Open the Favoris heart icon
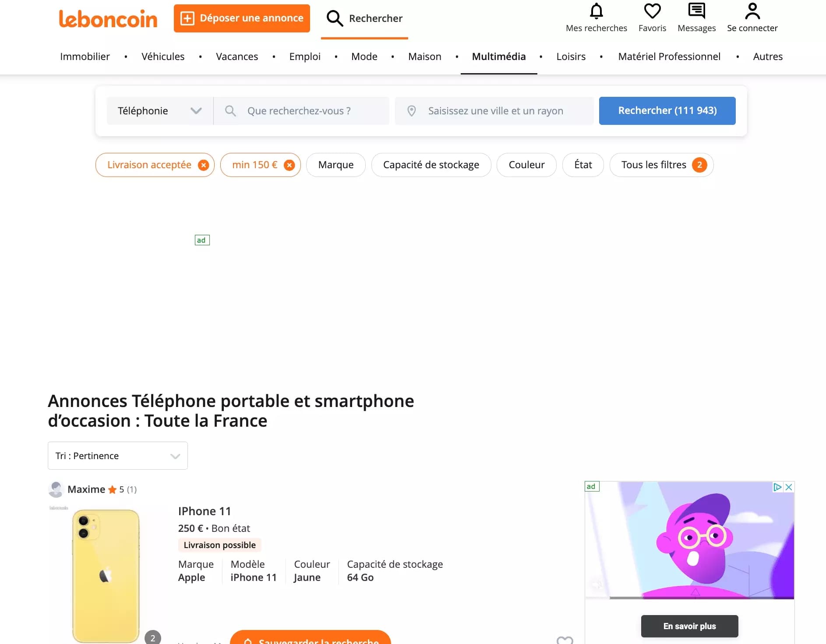This screenshot has width=826, height=644. [x=652, y=12]
